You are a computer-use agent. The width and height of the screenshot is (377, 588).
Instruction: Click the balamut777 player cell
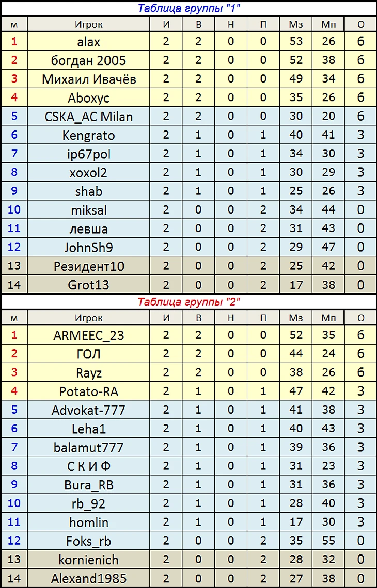coord(89,448)
